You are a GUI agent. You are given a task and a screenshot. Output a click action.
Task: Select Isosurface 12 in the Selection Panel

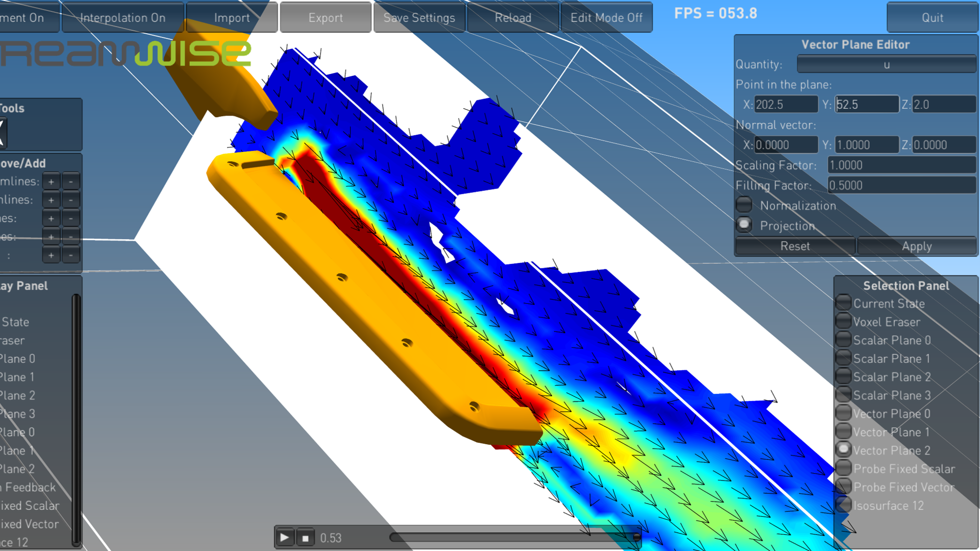tap(843, 504)
